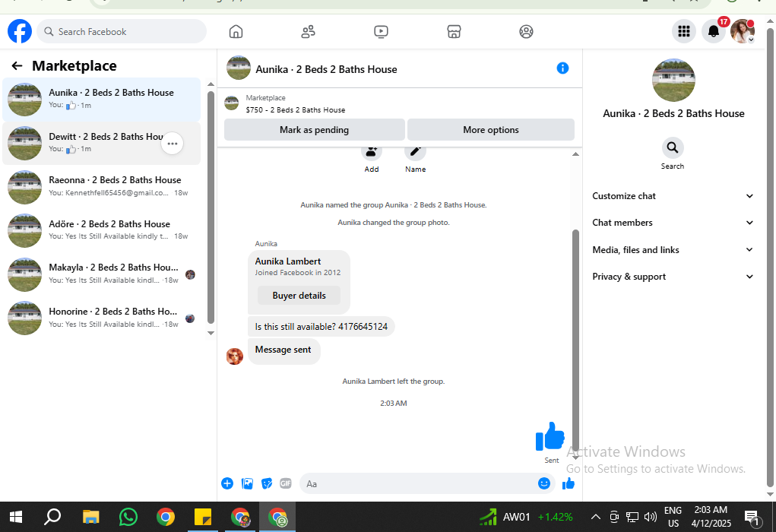The image size is (776, 532).
Task: Click 'Is this still available? 4176645124' message
Action: (321, 327)
